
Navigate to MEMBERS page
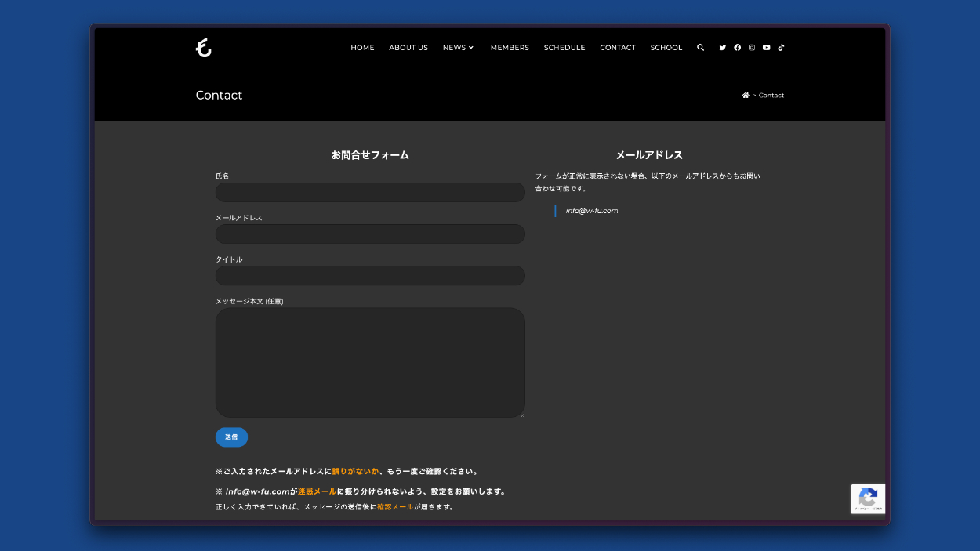(x=510, y=48)
